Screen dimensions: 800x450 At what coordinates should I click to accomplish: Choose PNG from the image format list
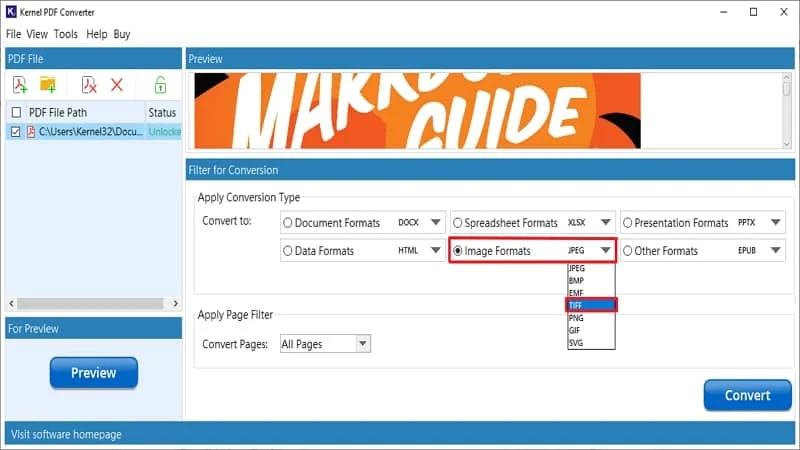[591, 318]
